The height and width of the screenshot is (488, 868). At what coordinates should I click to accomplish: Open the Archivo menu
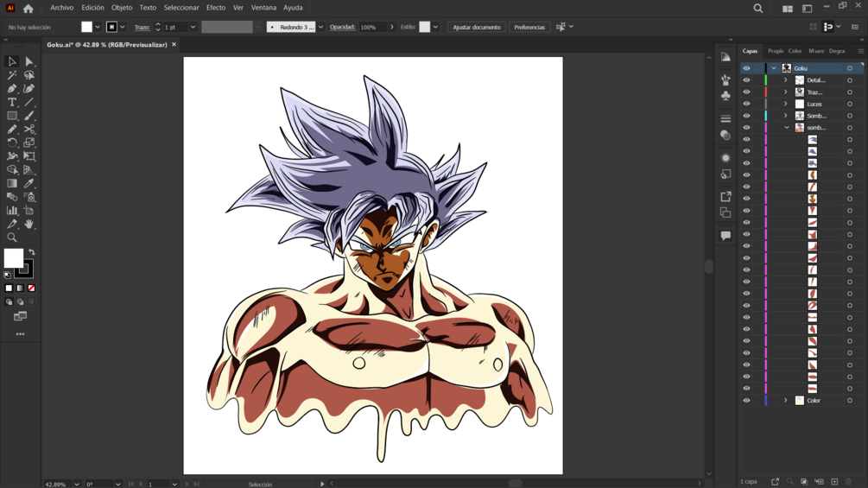[x=62, y=8]
